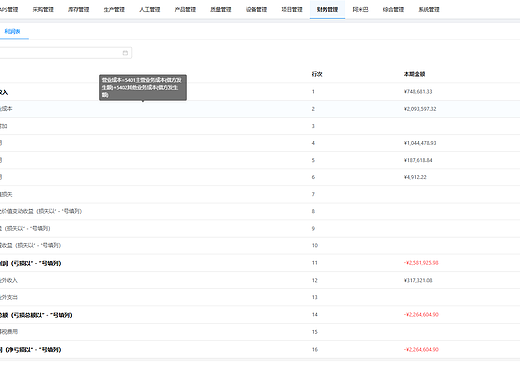Click row number 15 in the 行次 column
520x390 pixels.
coord(315,332)
